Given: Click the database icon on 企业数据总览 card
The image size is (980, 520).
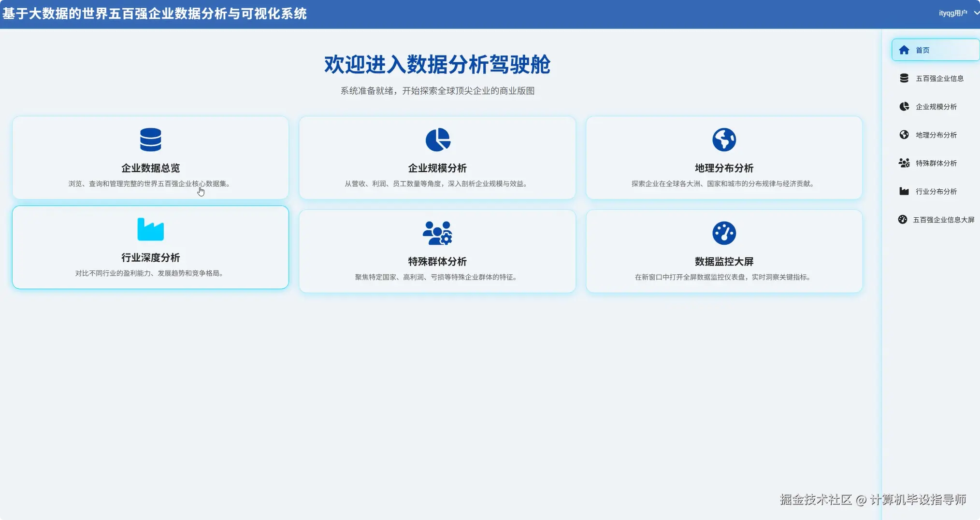Looking at the screenshot, I should pos(150,140).
